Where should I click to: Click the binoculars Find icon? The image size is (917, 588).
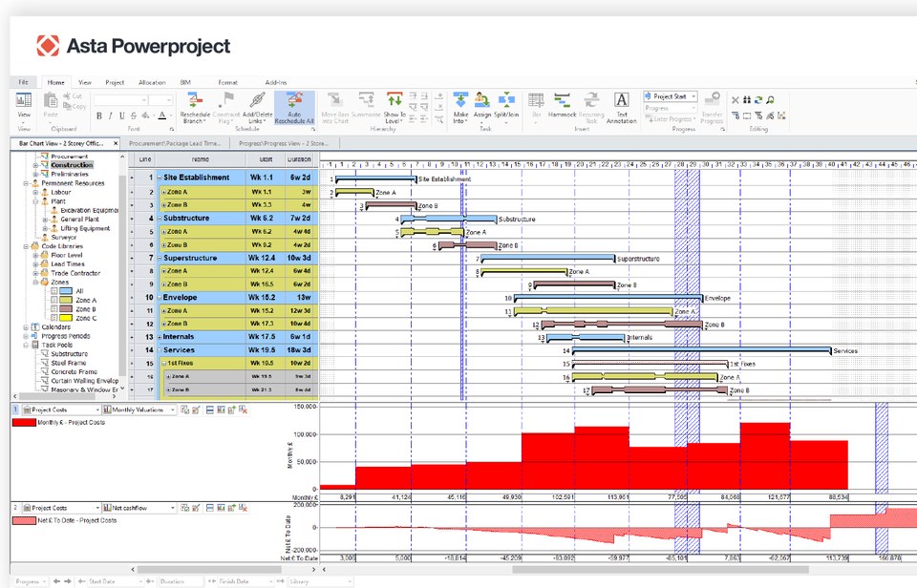(747, 100)
